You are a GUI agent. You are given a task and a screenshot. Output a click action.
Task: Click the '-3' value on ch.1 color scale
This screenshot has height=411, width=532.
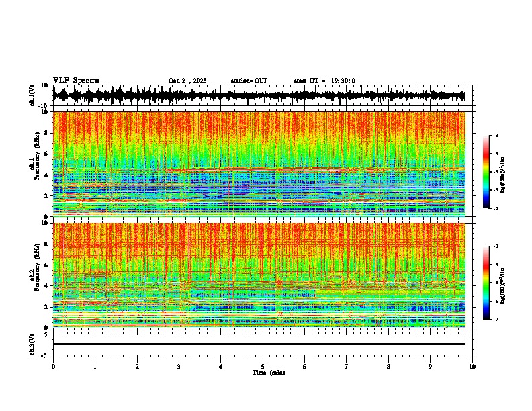click(x=496, y=135)
